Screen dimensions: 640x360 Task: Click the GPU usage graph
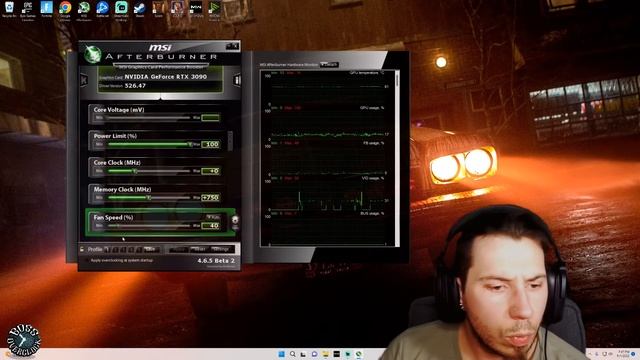(327, 123)
